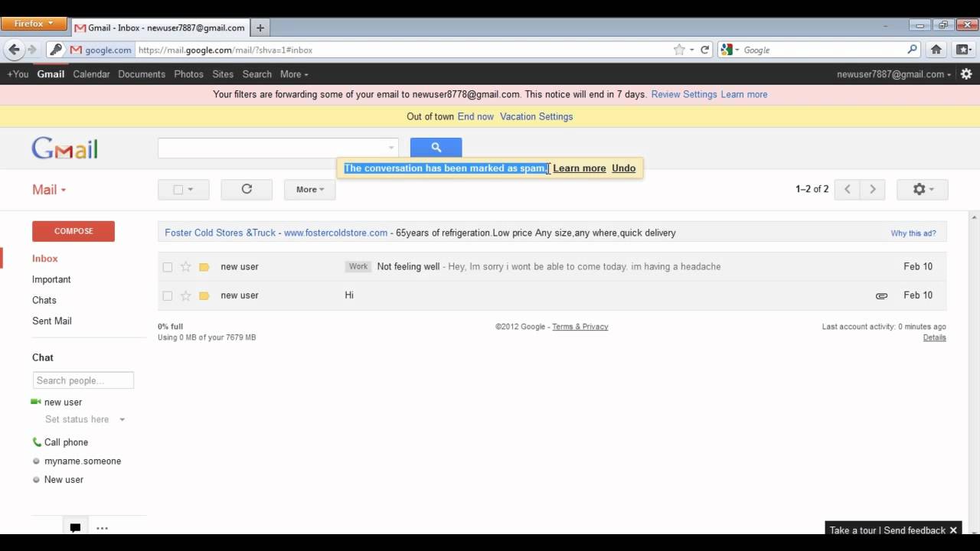Open the Vacation Settings link
Viewport: 980px width, 551px height.
[x=536, y=116]
